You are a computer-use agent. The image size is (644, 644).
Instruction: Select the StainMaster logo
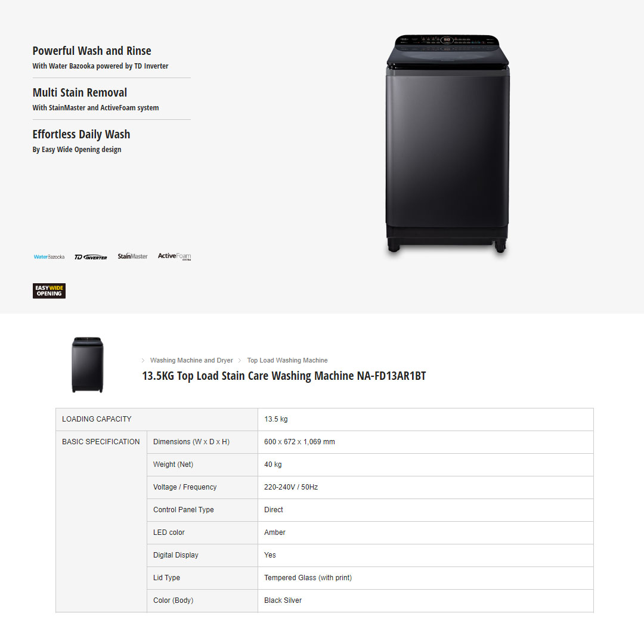tap(132, 256)
